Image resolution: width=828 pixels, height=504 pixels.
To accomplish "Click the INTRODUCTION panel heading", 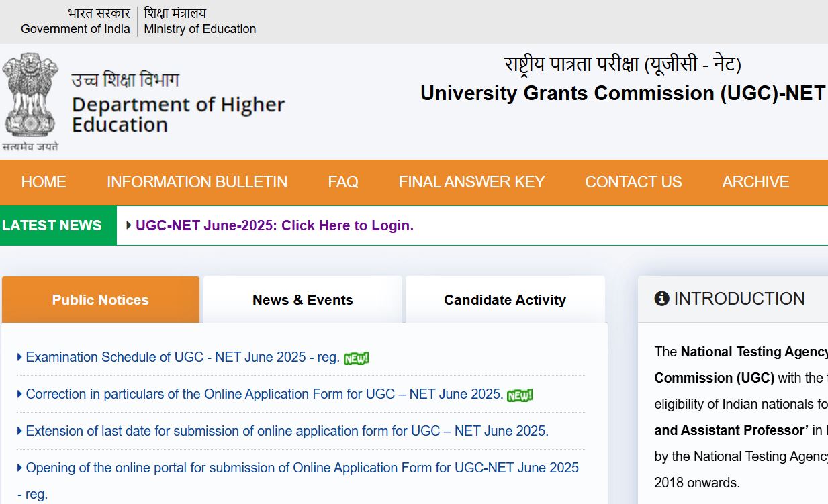I will [739, 299].
